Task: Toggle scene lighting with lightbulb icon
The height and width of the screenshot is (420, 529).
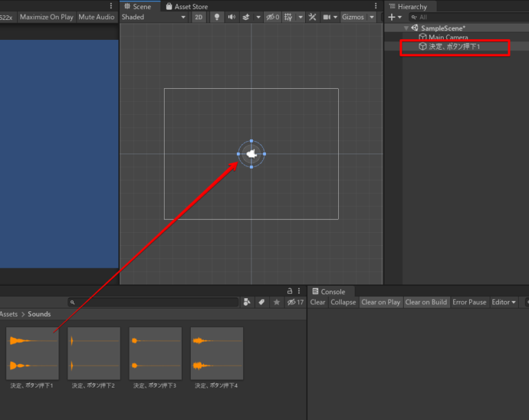Action: point(216,17)
